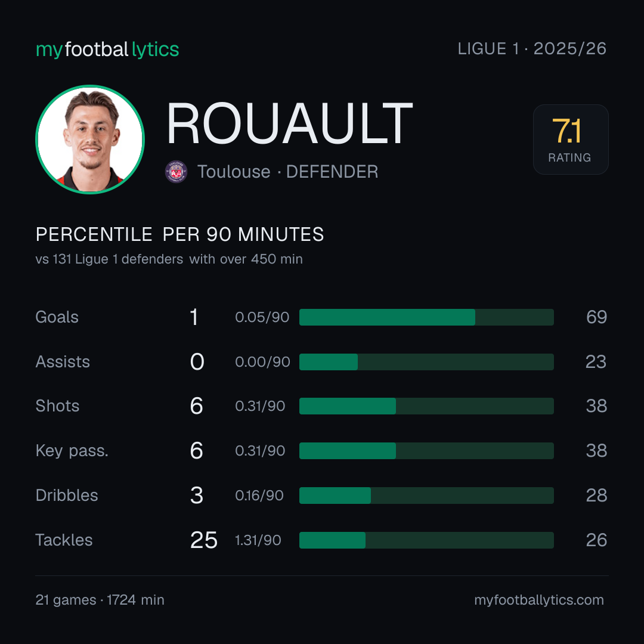Select the ROUAULT player name heading
This screenshot has width=644, height=644.
click(x=289, y=123)
